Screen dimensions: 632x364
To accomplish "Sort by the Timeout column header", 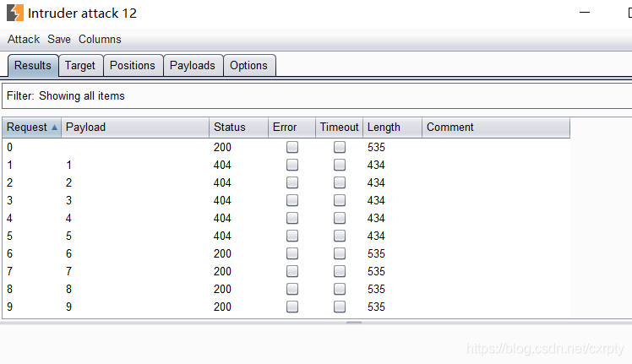I will (x=339, y=128).
